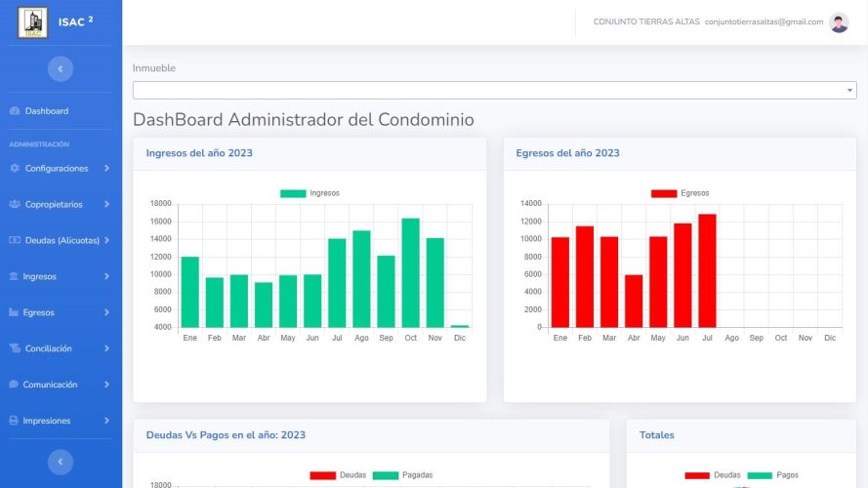Image resolution: width=868 pixels, height=488 pixels.
Task: Expand the Conciliación submenu chevron
Action: coord(106,348)
